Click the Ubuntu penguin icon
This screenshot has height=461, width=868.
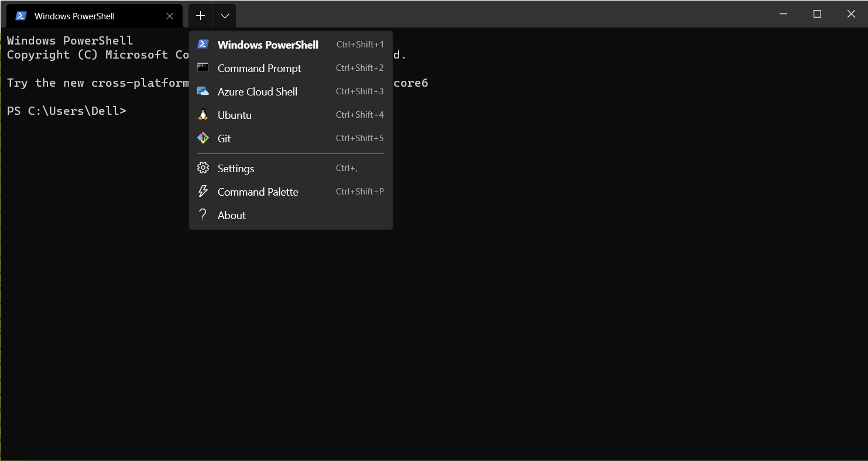(203, 114)
